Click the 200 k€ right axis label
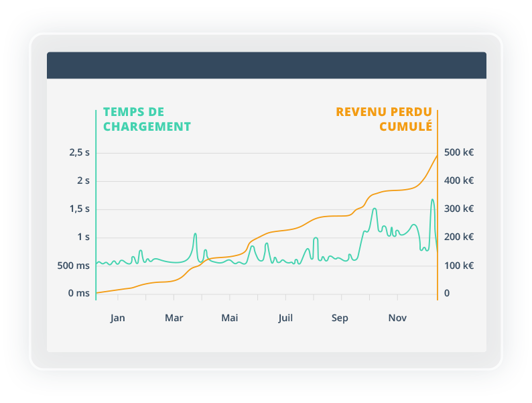532x403 pixels. [x=459, y=237]
